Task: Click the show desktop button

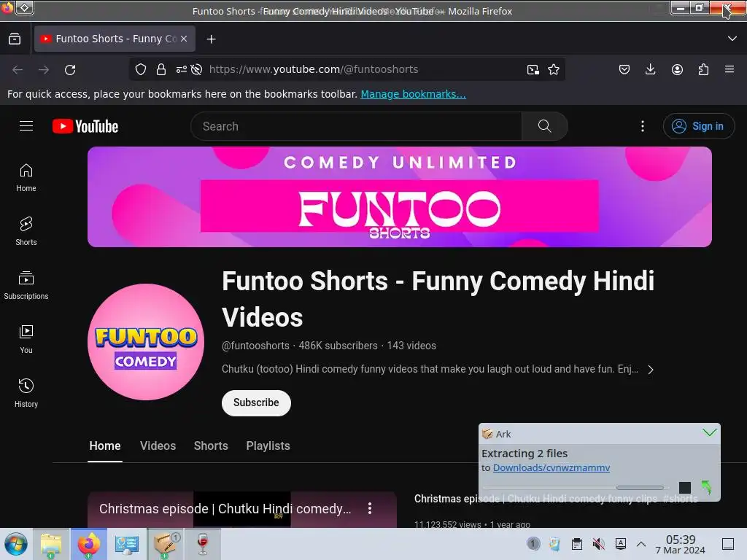Action: click(728, 544)
